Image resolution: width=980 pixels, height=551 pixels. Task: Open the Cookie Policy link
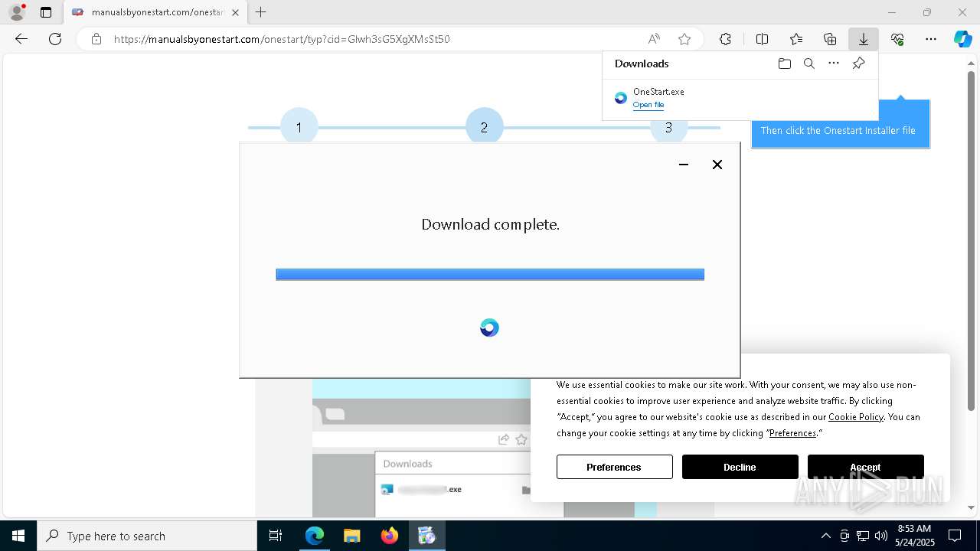pos(856,417)
